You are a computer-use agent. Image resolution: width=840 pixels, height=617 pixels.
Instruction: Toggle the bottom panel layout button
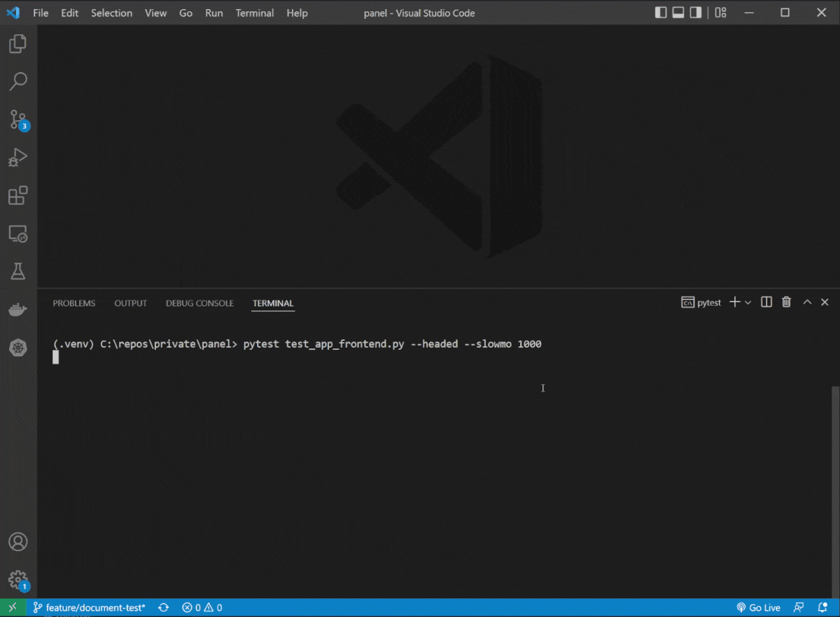point(678,13)
